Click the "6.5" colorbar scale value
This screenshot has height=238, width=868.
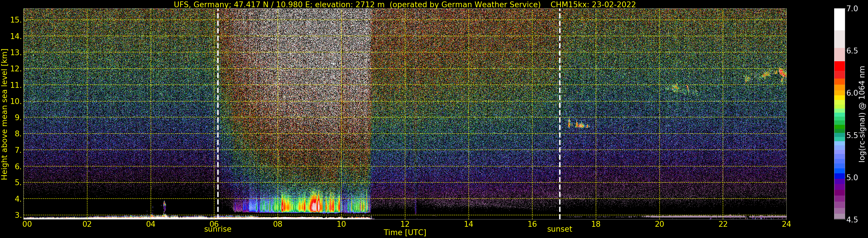(x=852, y=51)
